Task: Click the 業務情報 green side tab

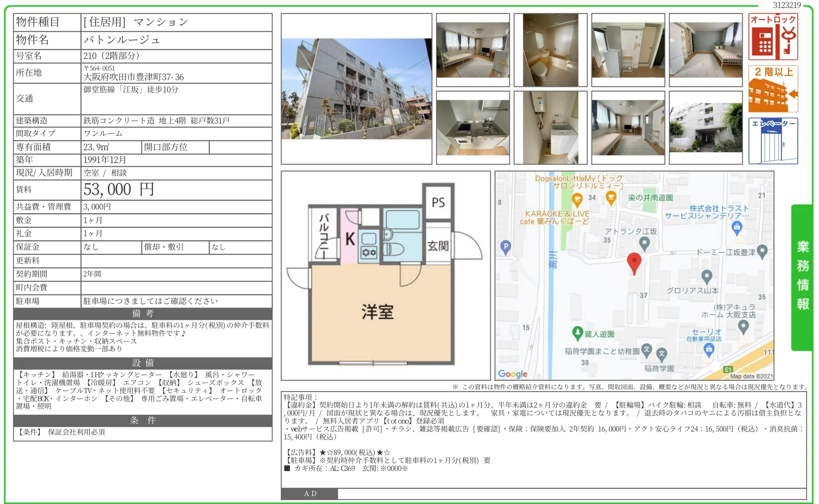Action: [802, 276]
